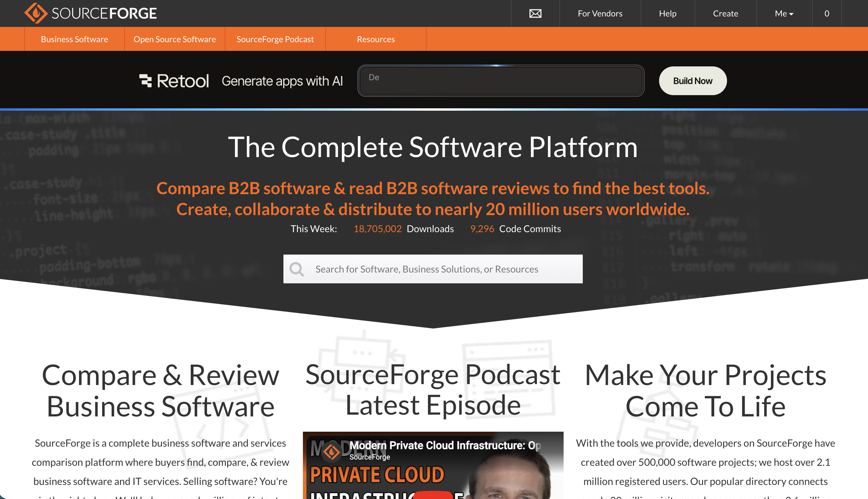The image size is (868, 499).
Task: Click the Build Now button
Action: coord(693,81)
